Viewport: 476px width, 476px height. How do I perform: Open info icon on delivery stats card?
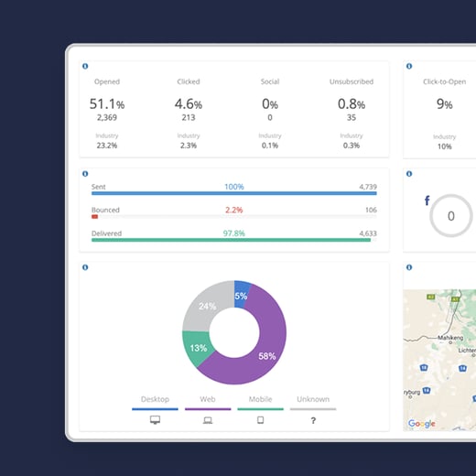pos(85,174)
